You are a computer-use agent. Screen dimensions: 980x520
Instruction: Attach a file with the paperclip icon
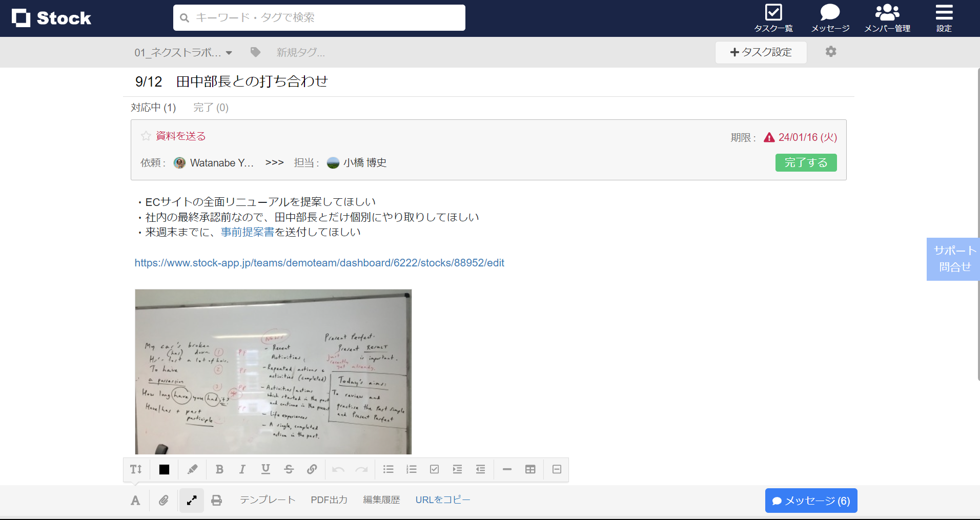pyautogui.click(x=164, y=500)
